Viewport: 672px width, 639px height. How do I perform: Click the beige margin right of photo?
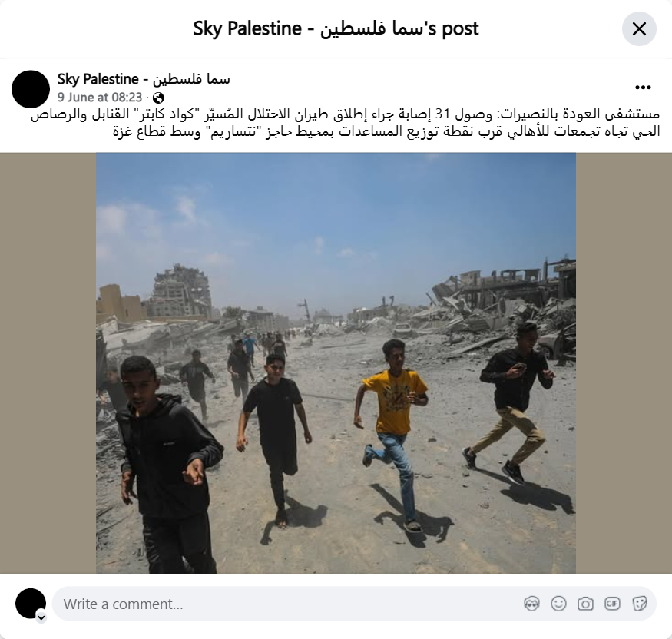tap(624, 363)
